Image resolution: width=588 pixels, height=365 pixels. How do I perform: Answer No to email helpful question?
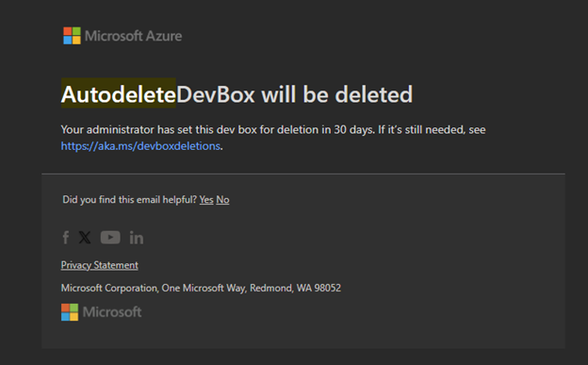tap(222, 199)
